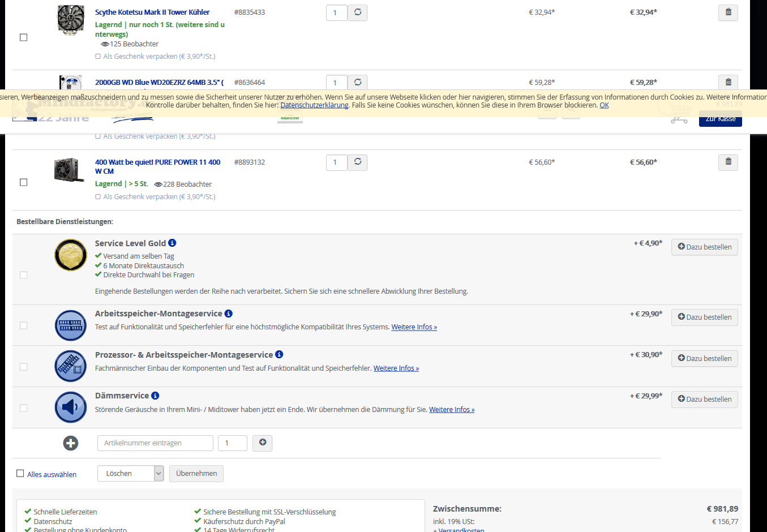Open 2000GB WD Blue WD20EZRZ product link
The image size is (767, 532).
(160, 82)
